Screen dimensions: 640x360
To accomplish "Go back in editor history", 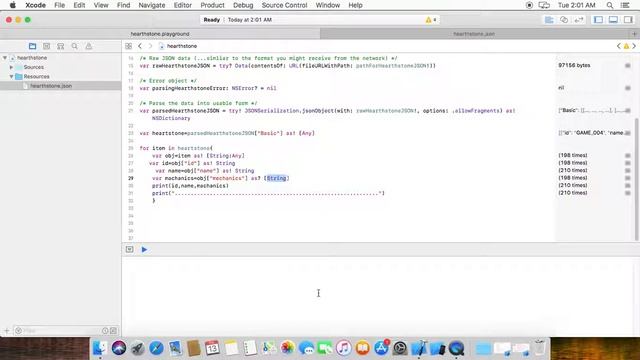I will 140,46.
